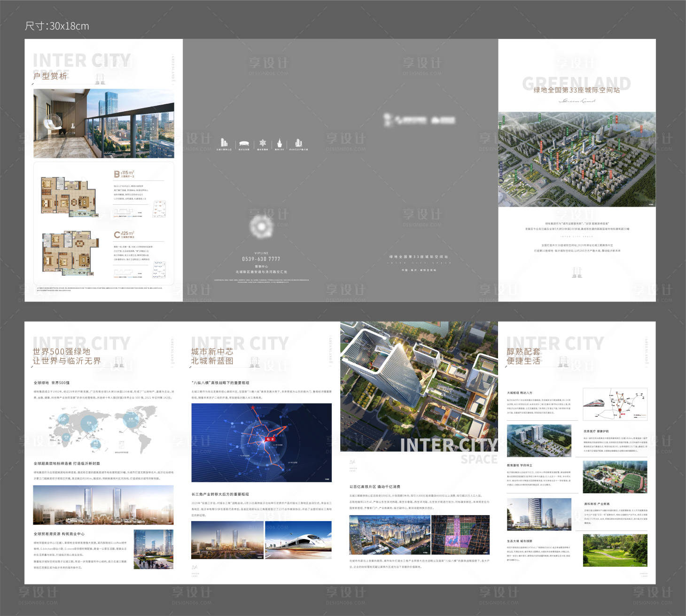686x616 pixels.
Task: Click the sales center address under the phone number
Action: [261, 272]
